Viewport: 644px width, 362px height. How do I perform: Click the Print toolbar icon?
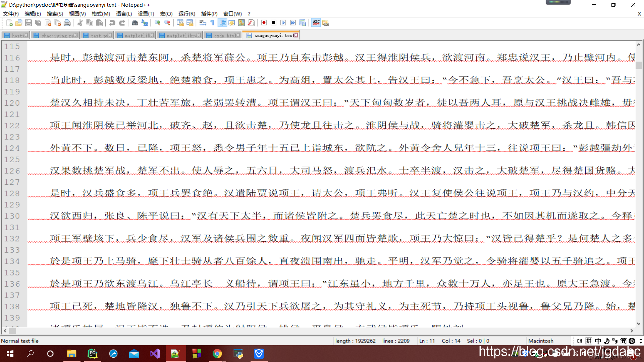(67, 23)
